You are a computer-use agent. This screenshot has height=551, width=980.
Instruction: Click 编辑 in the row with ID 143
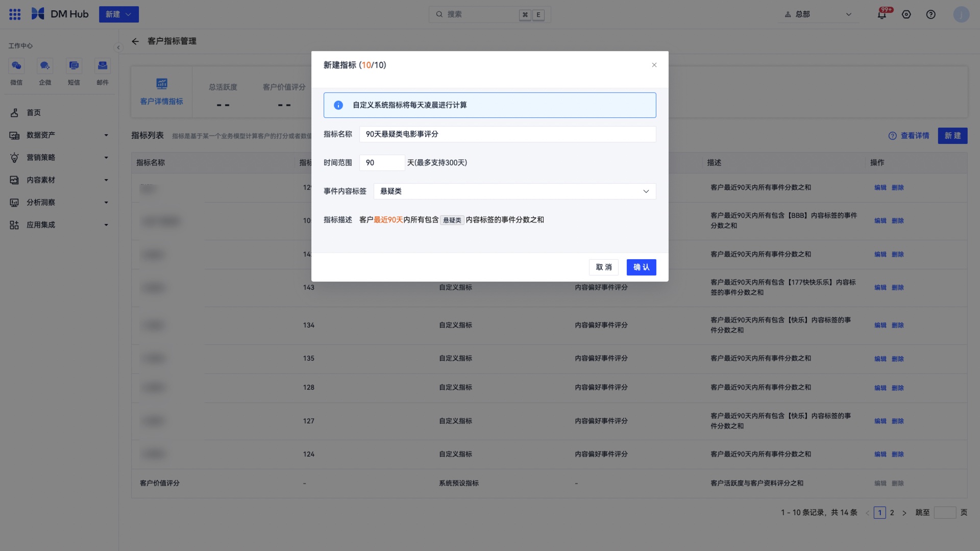tap(880, 288)
